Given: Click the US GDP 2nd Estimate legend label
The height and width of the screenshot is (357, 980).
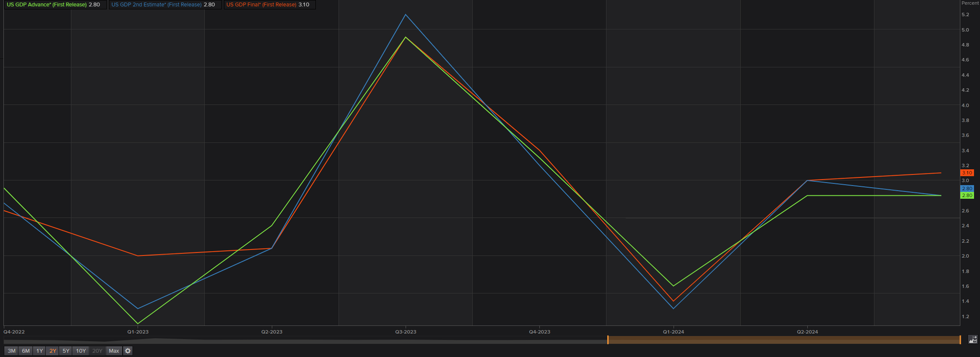Looking at the screenshot, I should pyautogui.click(x=156, y=5).
